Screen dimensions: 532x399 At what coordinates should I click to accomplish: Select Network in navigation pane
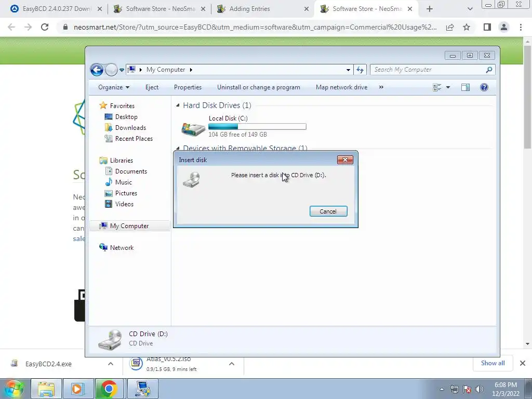pyautogui.click(x=122, y=248)
